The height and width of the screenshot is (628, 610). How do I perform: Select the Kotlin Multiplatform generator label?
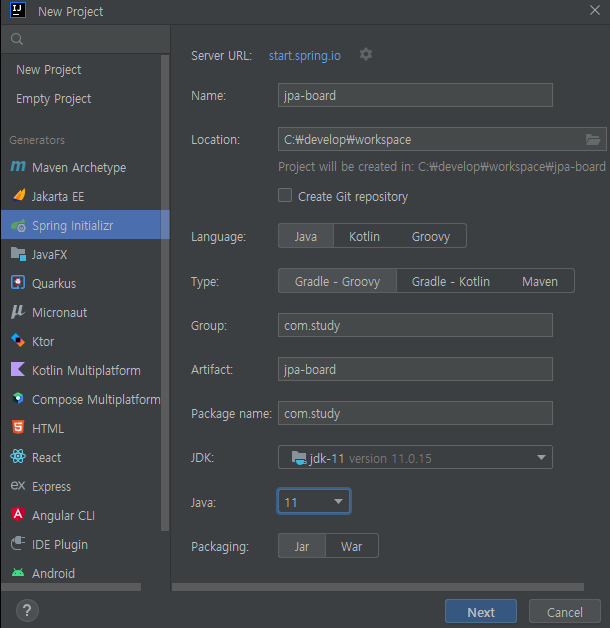point(87,370)
